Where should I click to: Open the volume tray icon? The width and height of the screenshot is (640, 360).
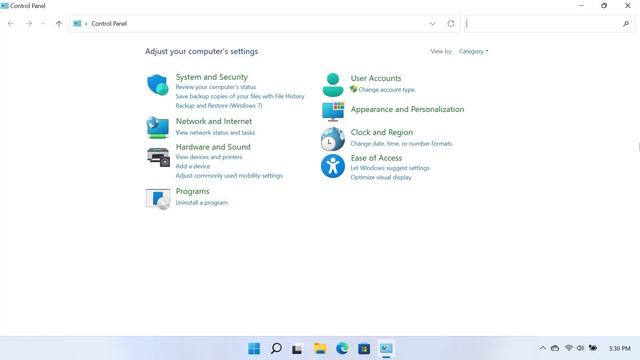580,348
